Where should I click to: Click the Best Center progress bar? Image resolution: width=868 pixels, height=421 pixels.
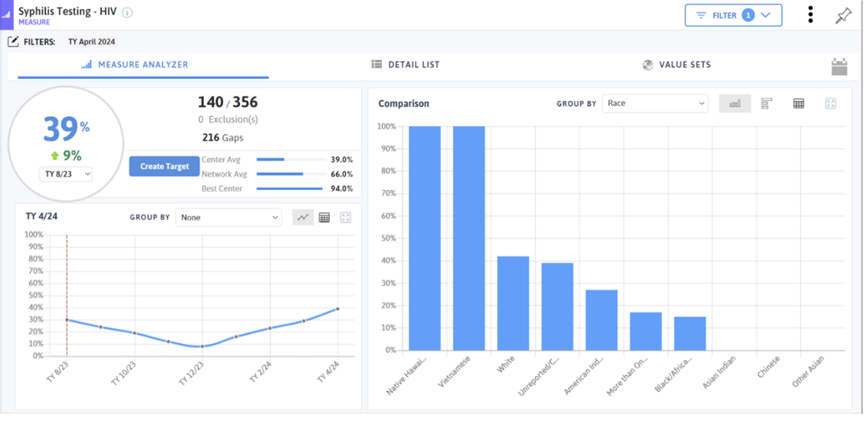click(x=291, y=188)
